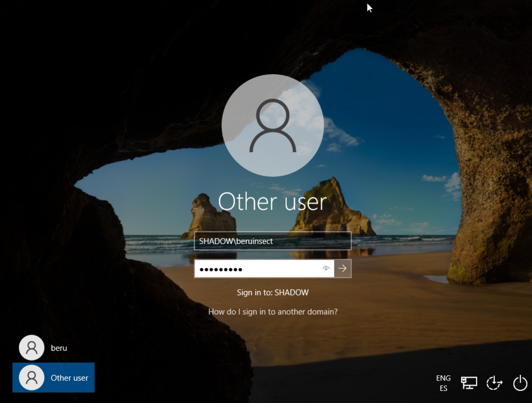Click the "Sign in to: SHADOW" text

pos(273,293)
